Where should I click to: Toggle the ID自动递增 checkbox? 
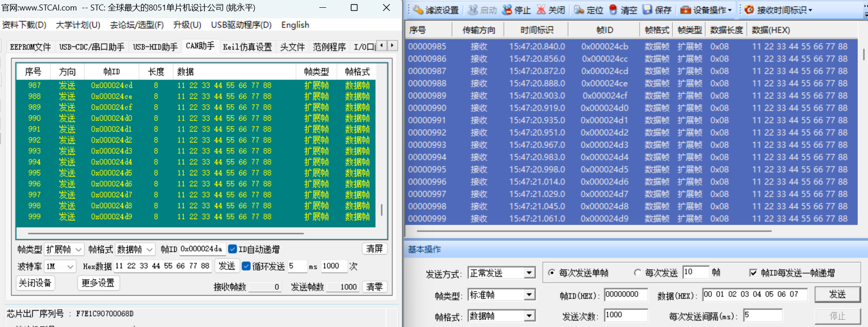pos(232,249)
